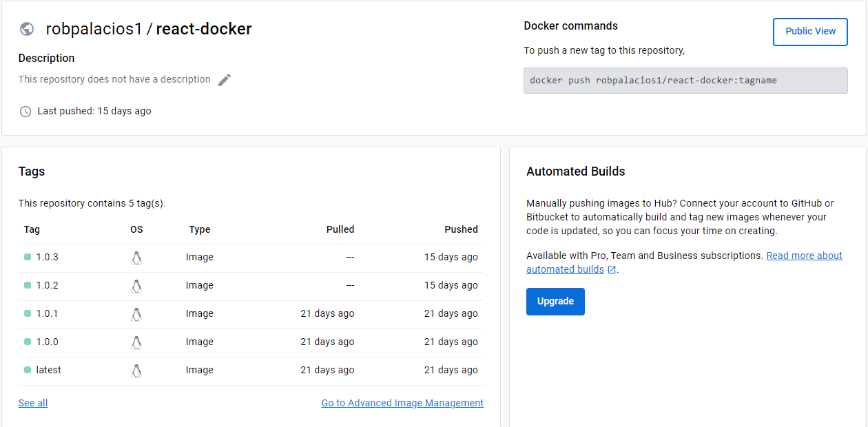This screenshot has height=427, width=868.
Task: Click the globe public-visibility icon
Action: [x=27, y=29]
